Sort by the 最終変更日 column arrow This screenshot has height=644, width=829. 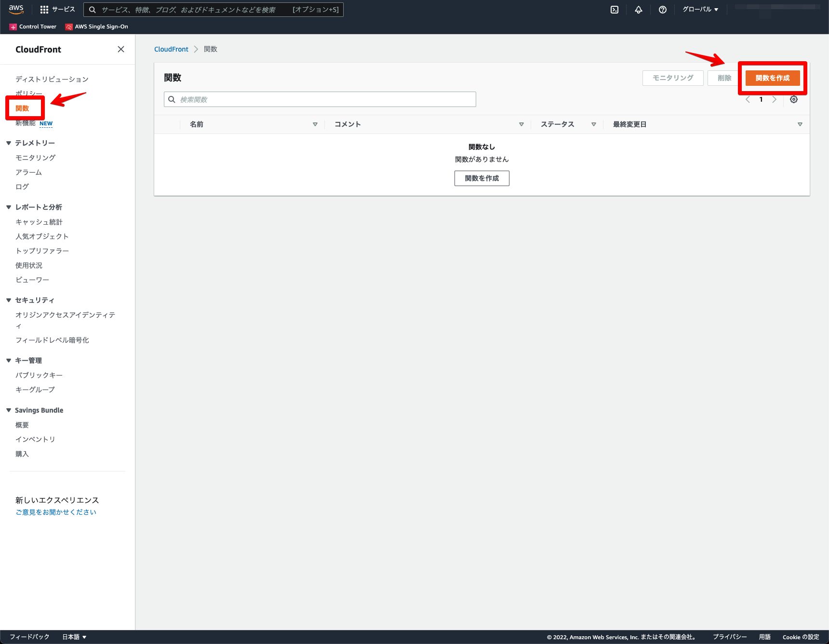tap(800, 124)
